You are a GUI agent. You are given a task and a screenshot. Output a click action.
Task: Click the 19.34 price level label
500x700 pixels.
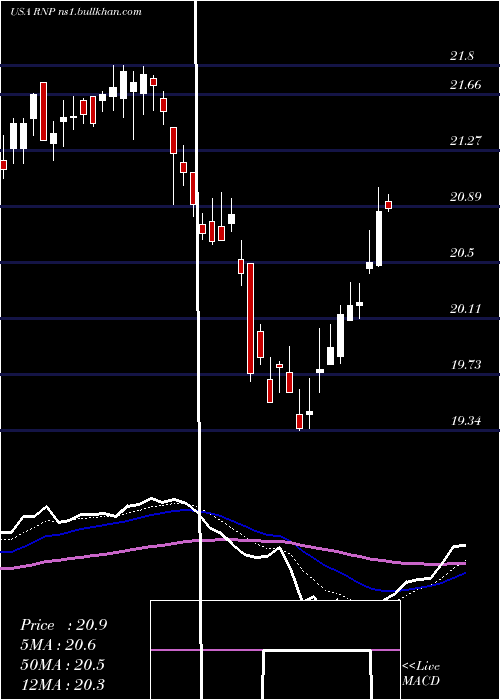(466, 421)
